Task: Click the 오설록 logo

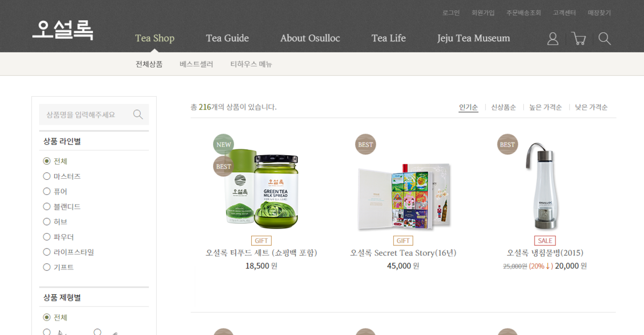Action: click(63, 30)
